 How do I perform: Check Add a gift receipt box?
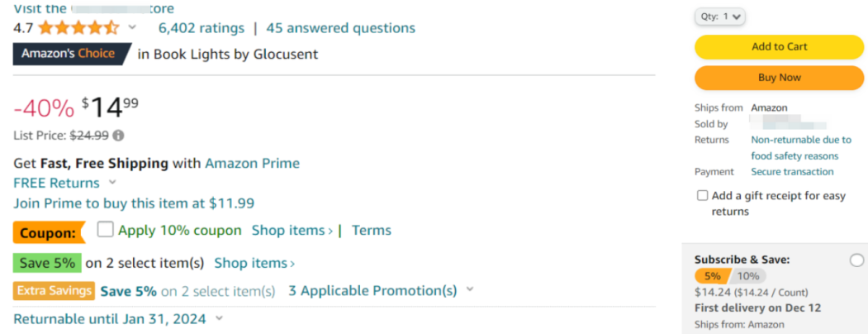pos(703,196)
